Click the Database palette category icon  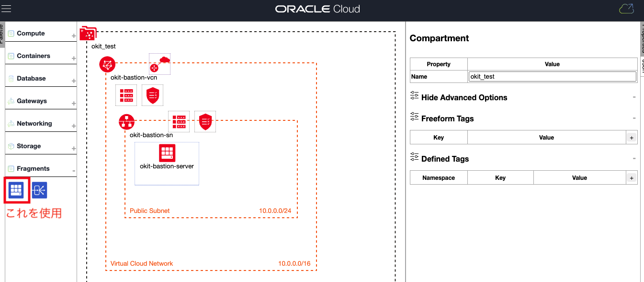[x=11, y=79]
